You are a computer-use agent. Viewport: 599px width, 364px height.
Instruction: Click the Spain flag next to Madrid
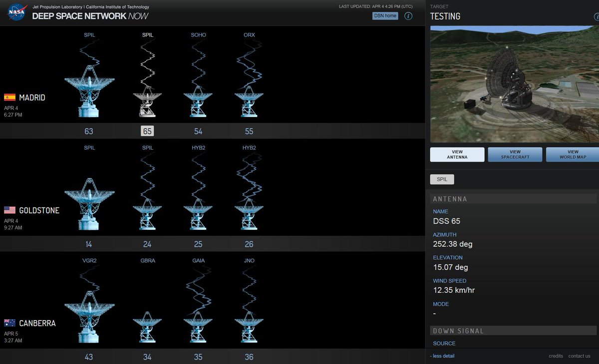pyautogui.click(x=10, y=97)
